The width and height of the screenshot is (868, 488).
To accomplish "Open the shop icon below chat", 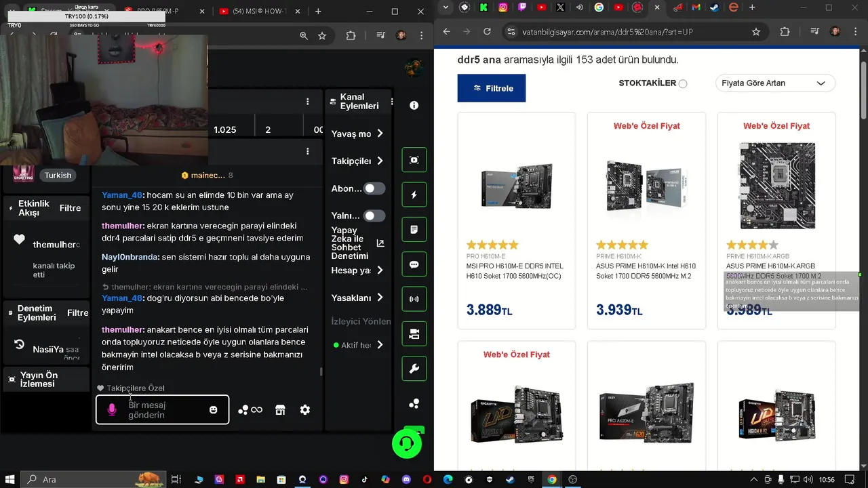I will click(279, 409).
